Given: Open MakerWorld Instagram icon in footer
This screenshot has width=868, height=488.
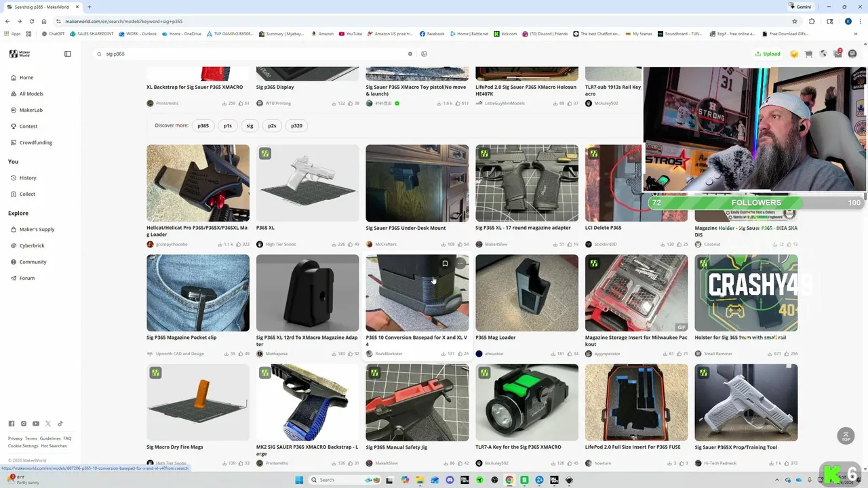Looking at the screenshot, I should click(x=24, y=424).
